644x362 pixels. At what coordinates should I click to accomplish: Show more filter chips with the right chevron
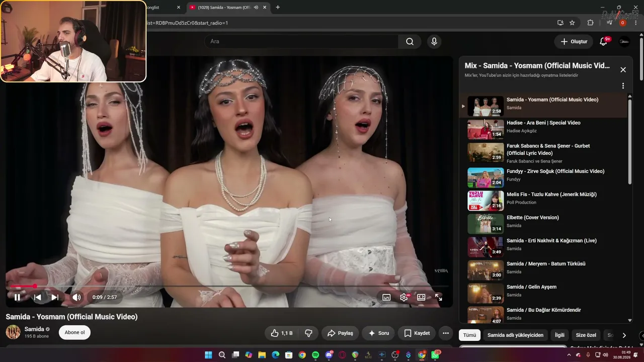[x=624, y=335]
